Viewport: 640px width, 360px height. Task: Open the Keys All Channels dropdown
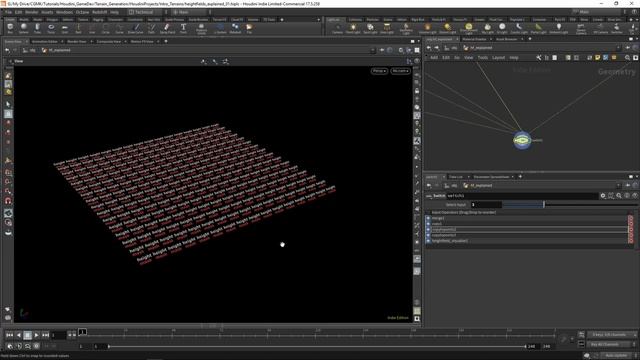pyautogui.click(x=612, y=335)
